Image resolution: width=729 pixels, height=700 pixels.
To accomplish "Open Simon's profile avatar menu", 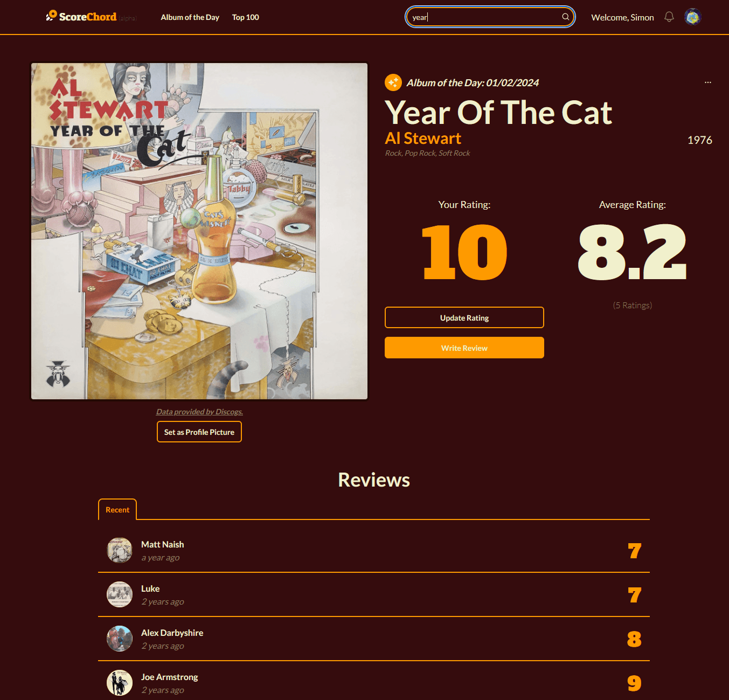I will tap(692, 17).
